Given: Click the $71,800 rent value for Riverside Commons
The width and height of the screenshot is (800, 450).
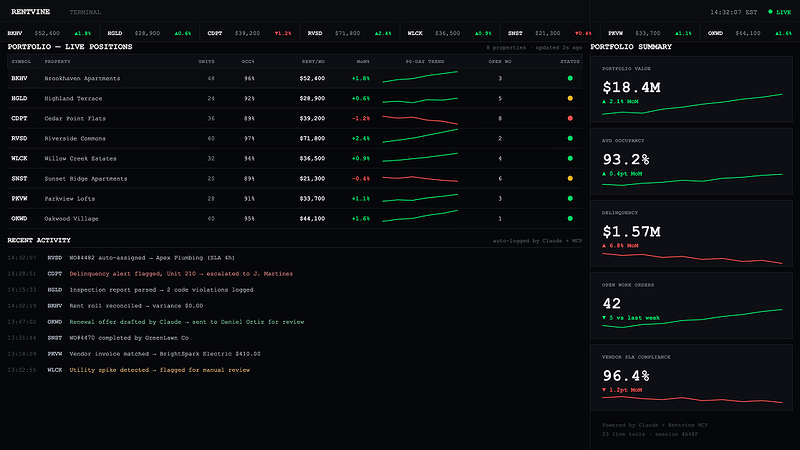Looking at the screenshot, I should pyautogui.click(x=312, y=138).
